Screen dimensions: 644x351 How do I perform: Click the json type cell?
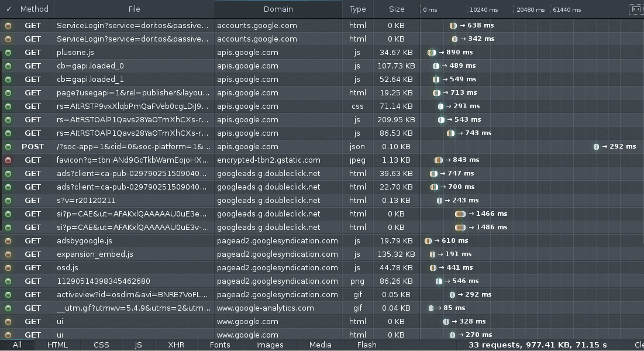(358, 147)
